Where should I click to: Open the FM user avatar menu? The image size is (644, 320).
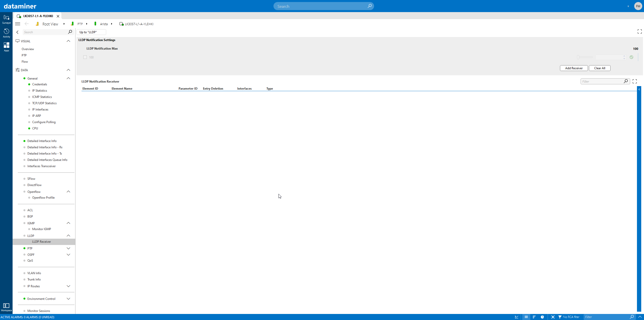click(x=638, y=6)
